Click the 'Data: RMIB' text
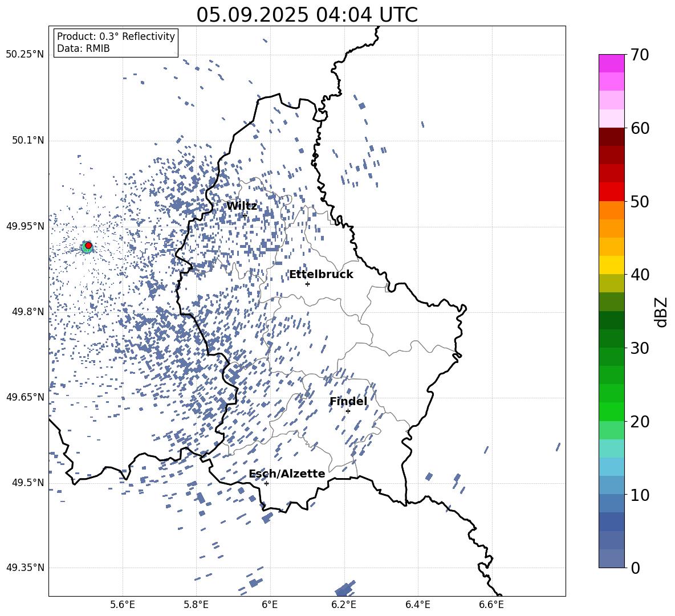Image resolution: width=675 pixels, height=616 pixels. [83, 48]
